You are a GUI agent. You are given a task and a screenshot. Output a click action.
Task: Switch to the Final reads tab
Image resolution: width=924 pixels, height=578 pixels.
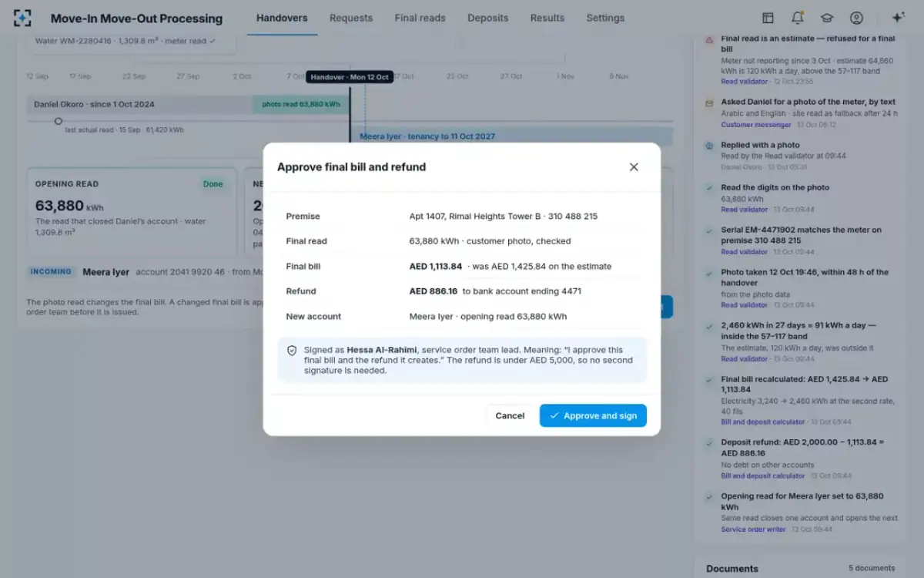420,18
